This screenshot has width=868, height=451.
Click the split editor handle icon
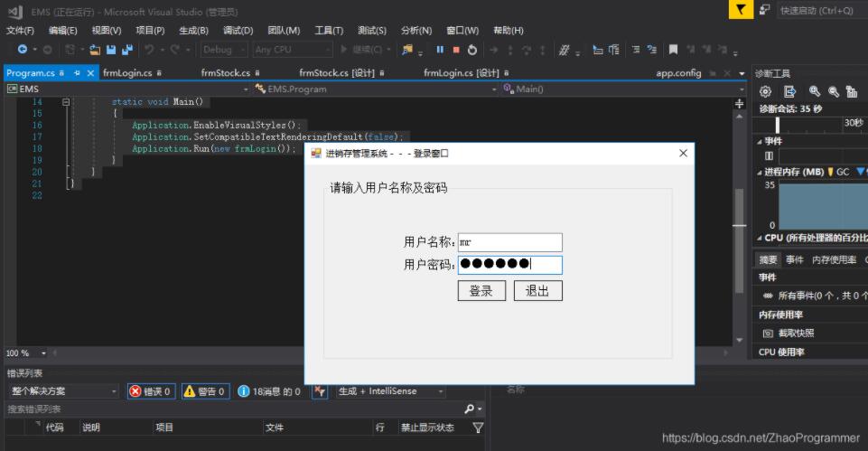pyautogui.click(x=739, y=104)
